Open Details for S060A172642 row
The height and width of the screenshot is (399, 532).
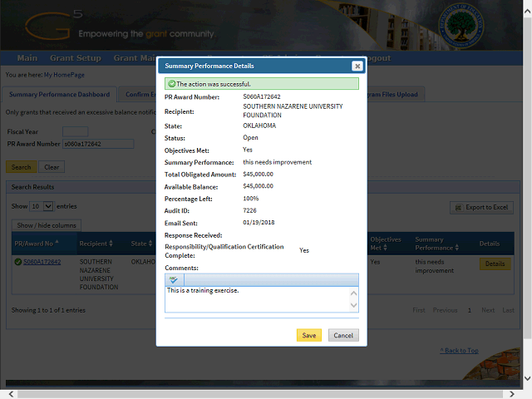[x=495, y=264]
